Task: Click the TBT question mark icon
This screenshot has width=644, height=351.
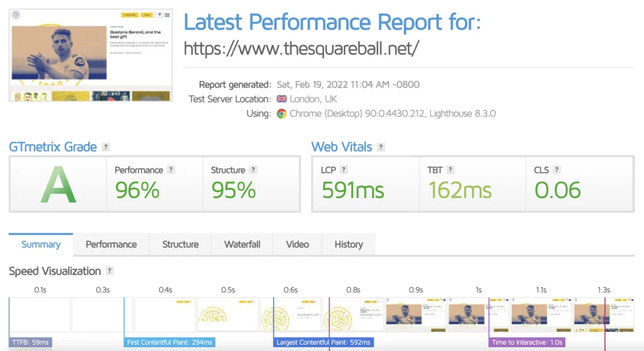Action: pyautogui.click(x=450, y=170)
